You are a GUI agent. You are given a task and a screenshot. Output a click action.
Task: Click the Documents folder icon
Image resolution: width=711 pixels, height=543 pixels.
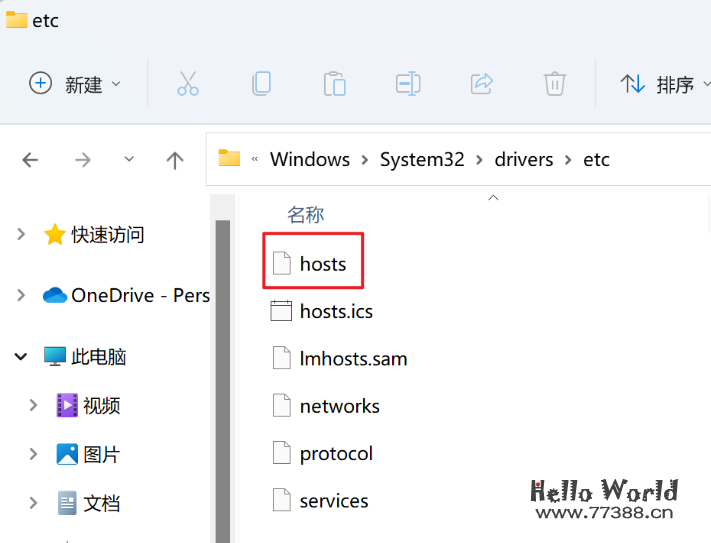click(x=67, y=503)
